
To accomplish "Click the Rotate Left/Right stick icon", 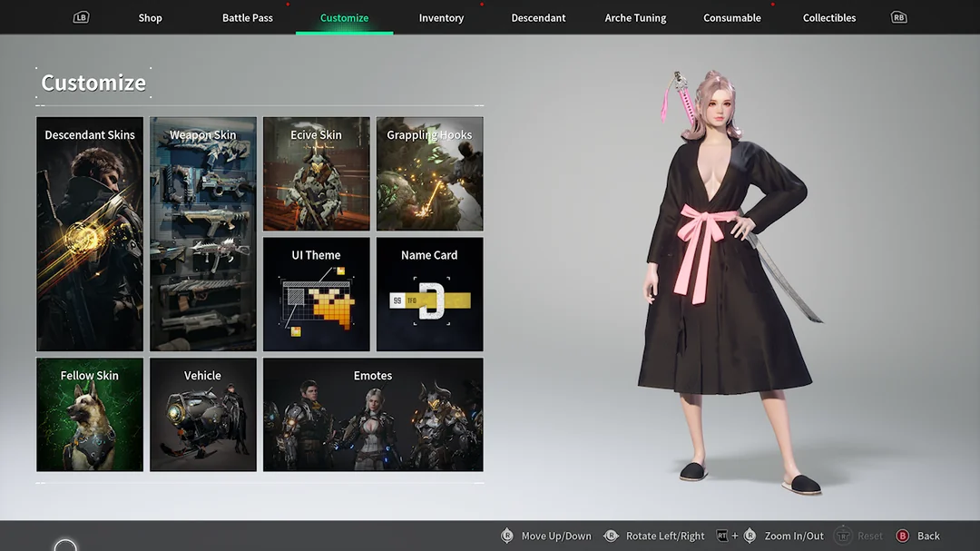I will click(x=612, y=536).
